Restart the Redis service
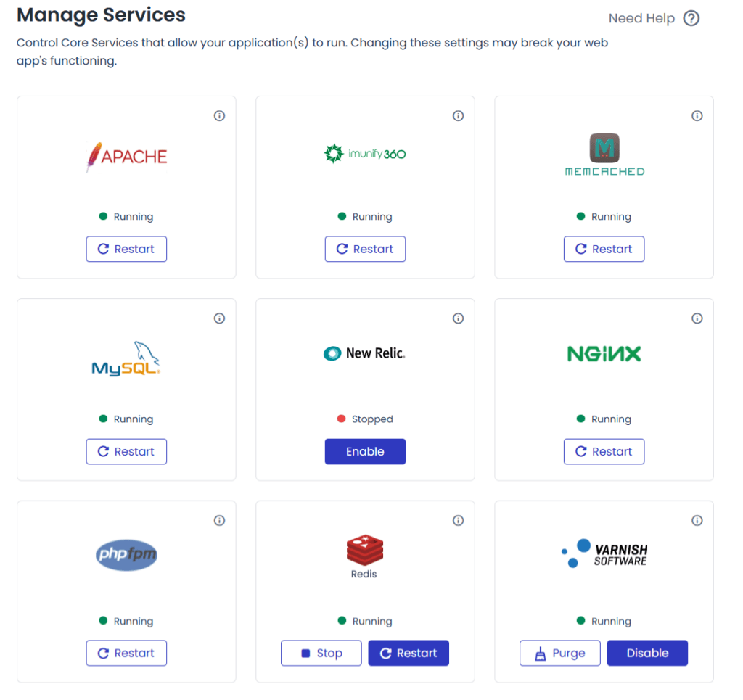The width and height of the screenshot is (743, 700). [x=409, y=653]
